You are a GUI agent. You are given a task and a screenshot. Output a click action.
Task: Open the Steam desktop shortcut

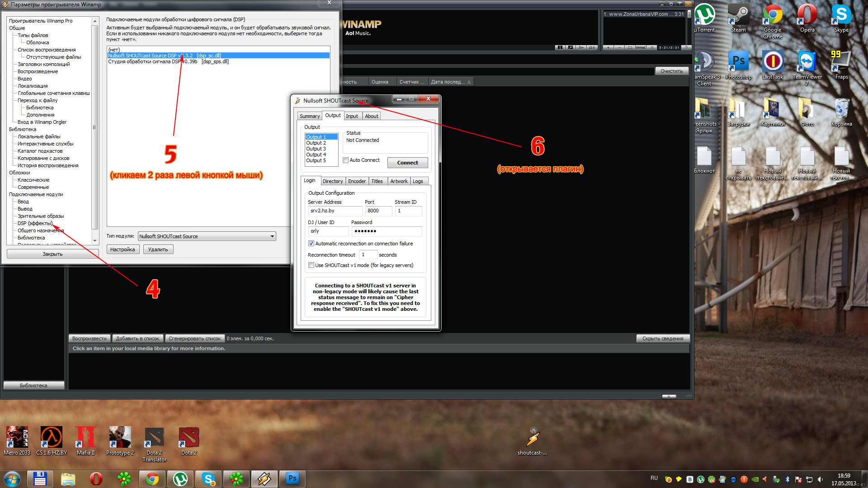tap(738, 19)
